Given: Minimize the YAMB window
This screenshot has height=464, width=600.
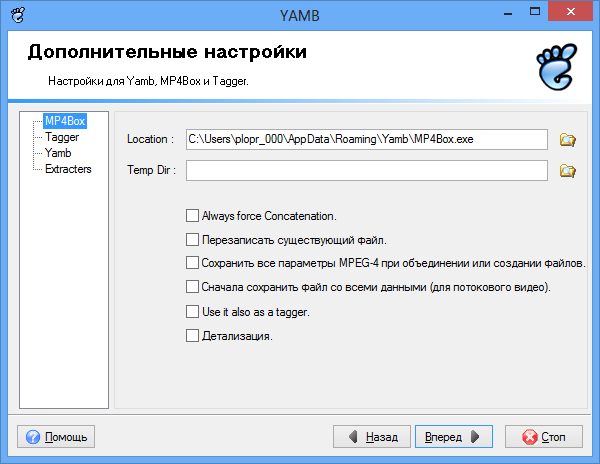Looking at the screenshot, I should (508, 13).
